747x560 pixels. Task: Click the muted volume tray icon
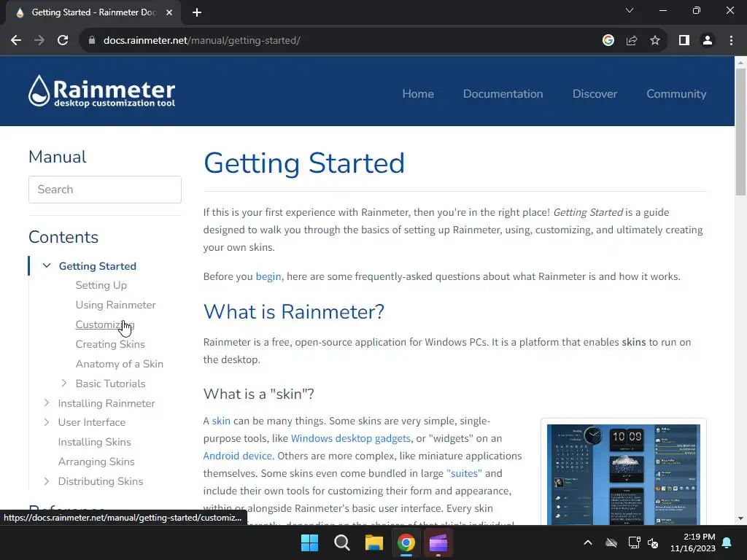tap(653, 542)
